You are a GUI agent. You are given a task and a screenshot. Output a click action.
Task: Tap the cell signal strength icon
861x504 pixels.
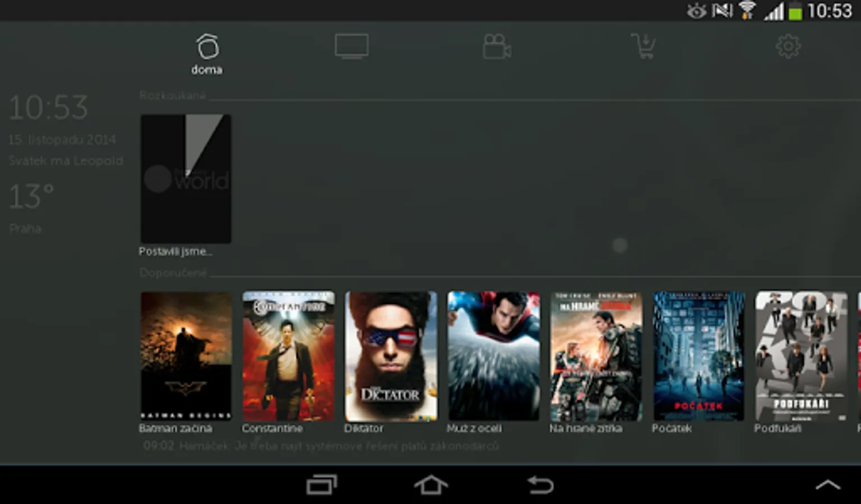[774, 11]
